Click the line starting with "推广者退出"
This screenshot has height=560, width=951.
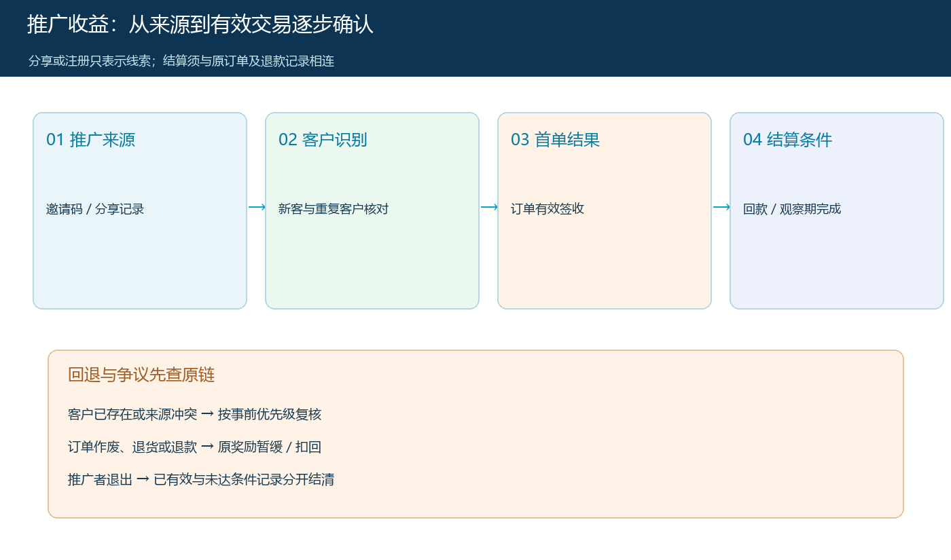[201, 480]
